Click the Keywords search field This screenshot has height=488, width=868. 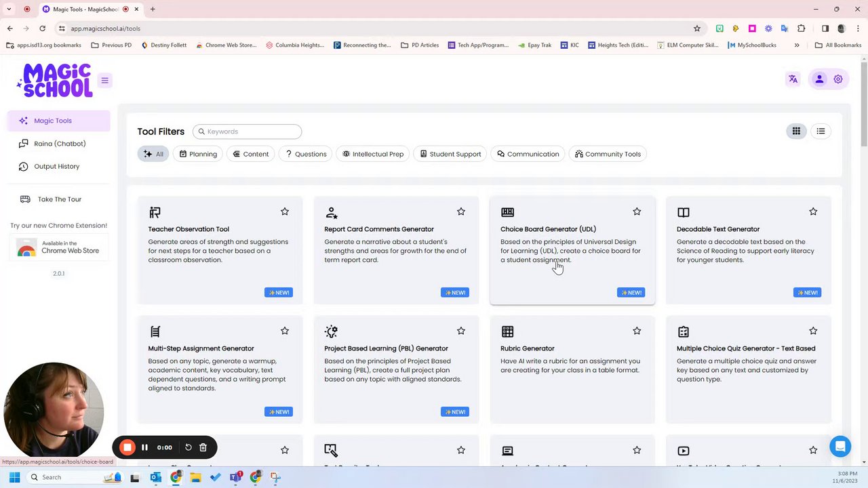[248, 131]
